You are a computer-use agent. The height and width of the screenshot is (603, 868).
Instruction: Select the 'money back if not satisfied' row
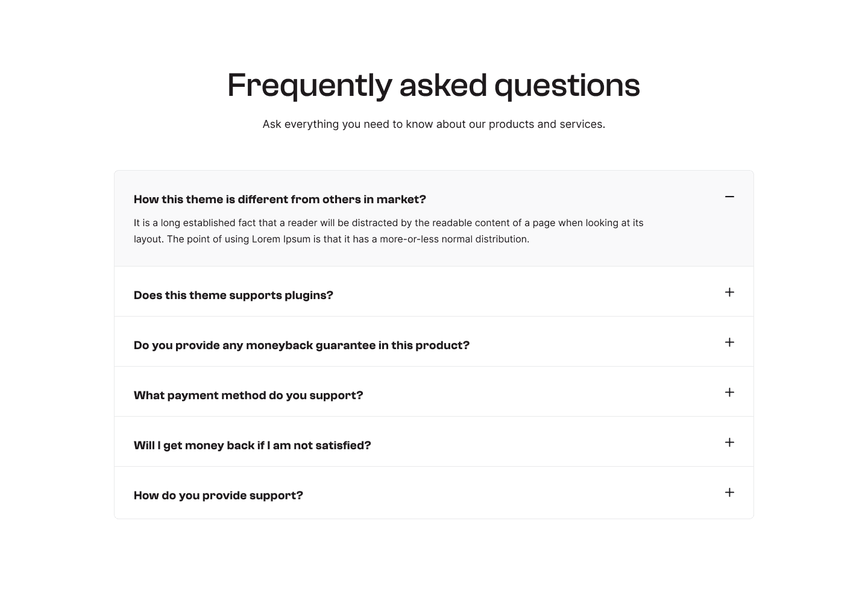click(x=434, y=441)
